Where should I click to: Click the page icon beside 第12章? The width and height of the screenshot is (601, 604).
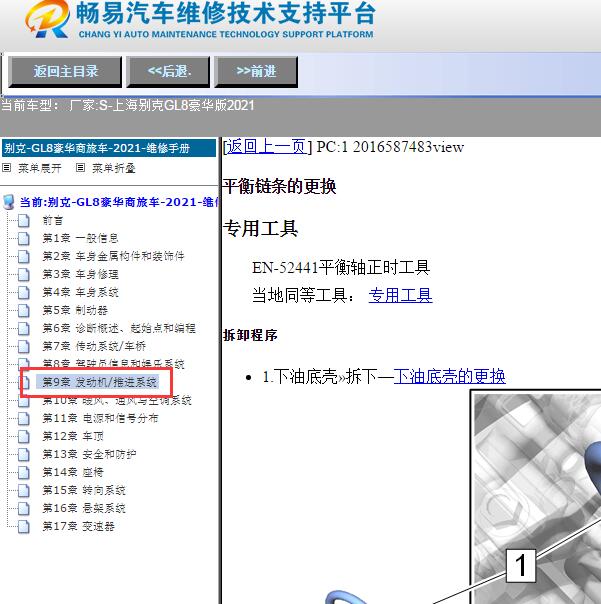[24, 436]
